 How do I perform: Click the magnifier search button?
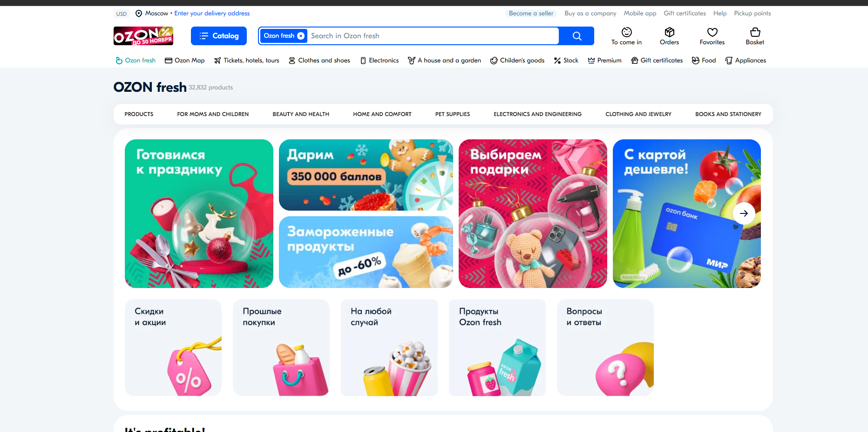tap(576, 36)
